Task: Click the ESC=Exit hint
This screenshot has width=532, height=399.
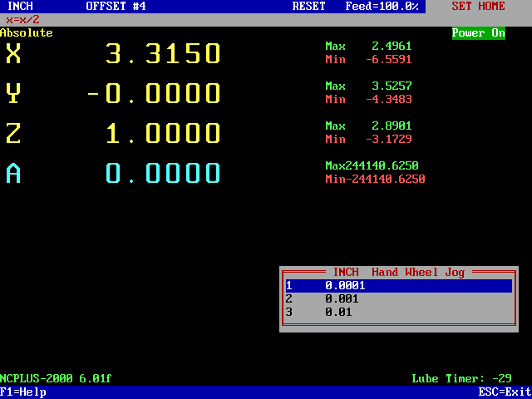Action: [505, 392]
